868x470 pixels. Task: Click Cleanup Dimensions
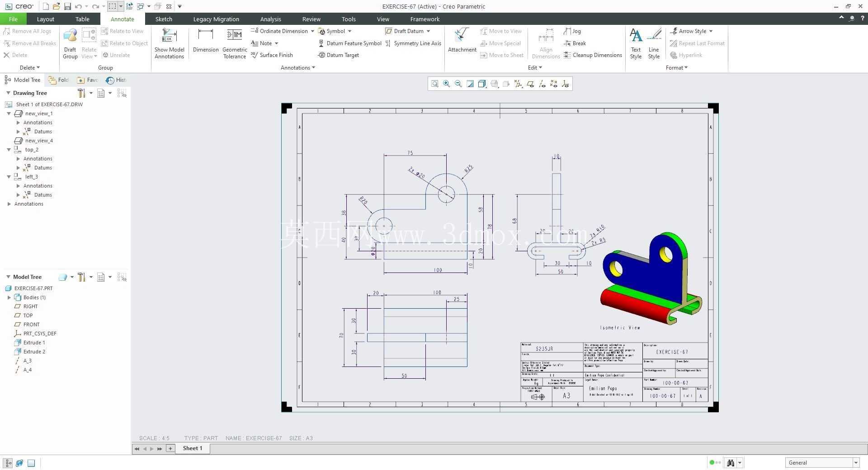coord(593,55)
